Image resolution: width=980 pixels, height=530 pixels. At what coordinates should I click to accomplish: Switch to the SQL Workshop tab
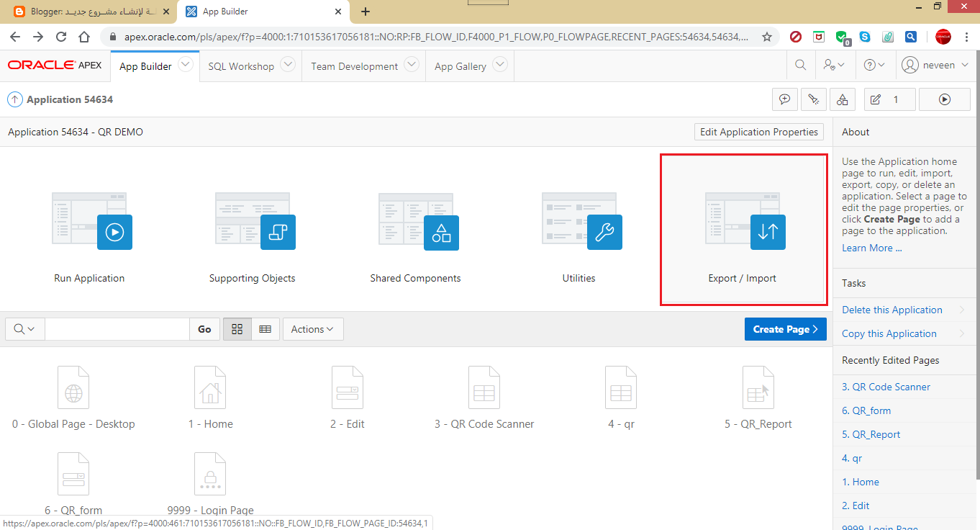[242, 65]
